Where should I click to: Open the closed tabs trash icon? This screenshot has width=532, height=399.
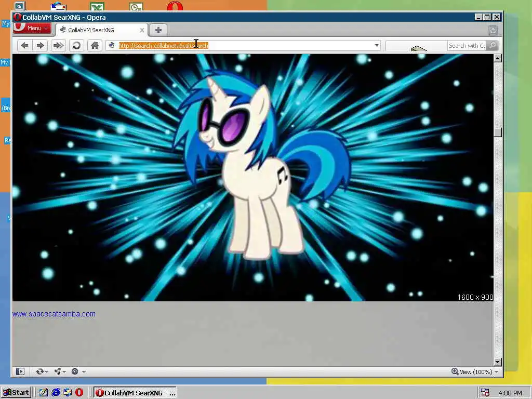(493, 31)
